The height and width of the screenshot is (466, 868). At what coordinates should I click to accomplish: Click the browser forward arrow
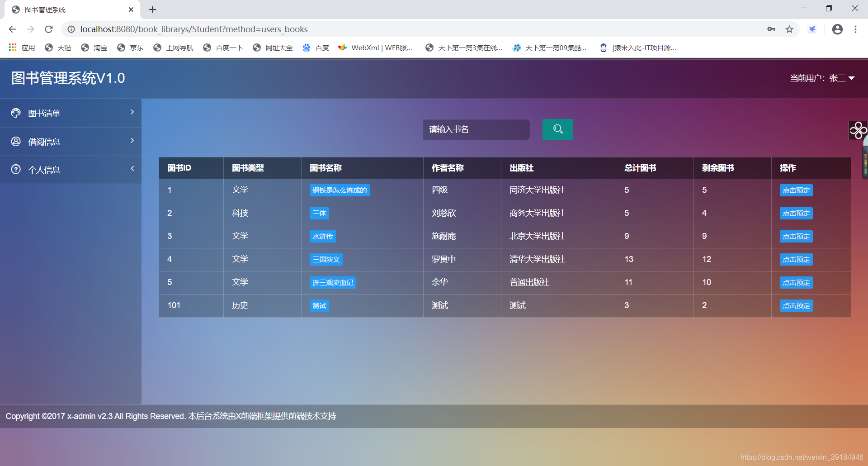coord(30,29)
